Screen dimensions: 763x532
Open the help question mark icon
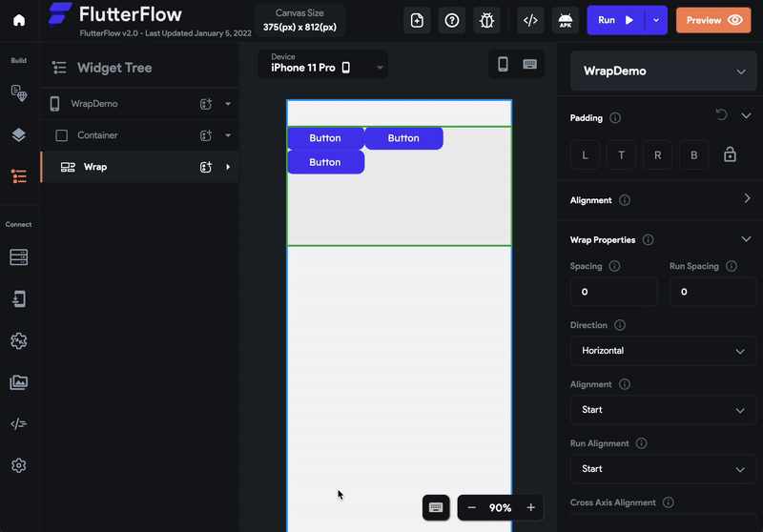(x=452, y=20)
